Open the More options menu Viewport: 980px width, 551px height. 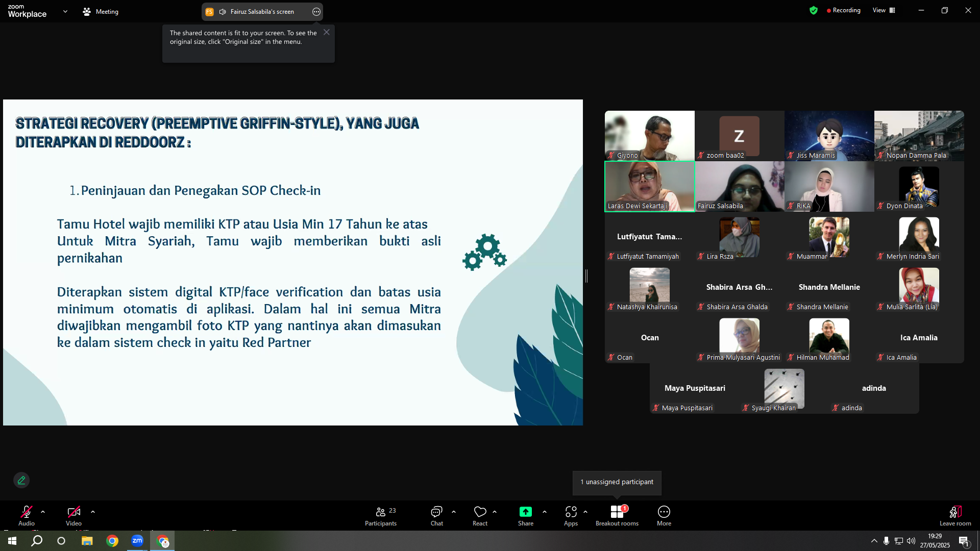(664, 515)
